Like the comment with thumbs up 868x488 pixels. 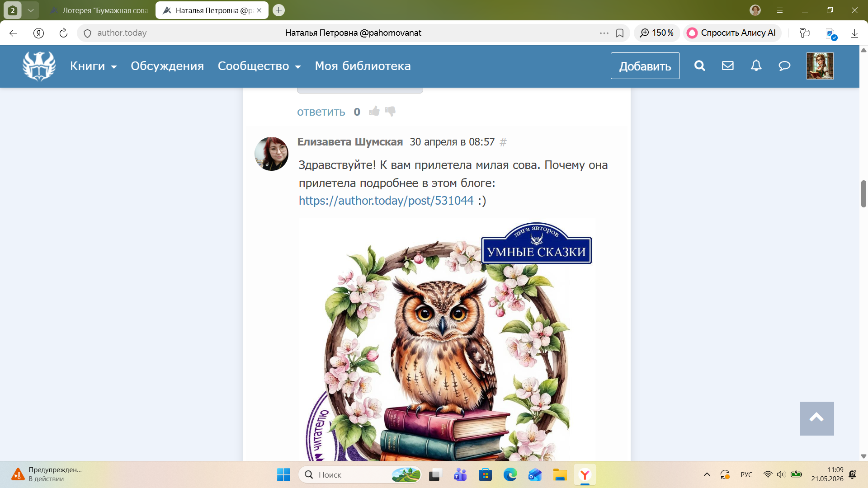(x=374, y=111)
